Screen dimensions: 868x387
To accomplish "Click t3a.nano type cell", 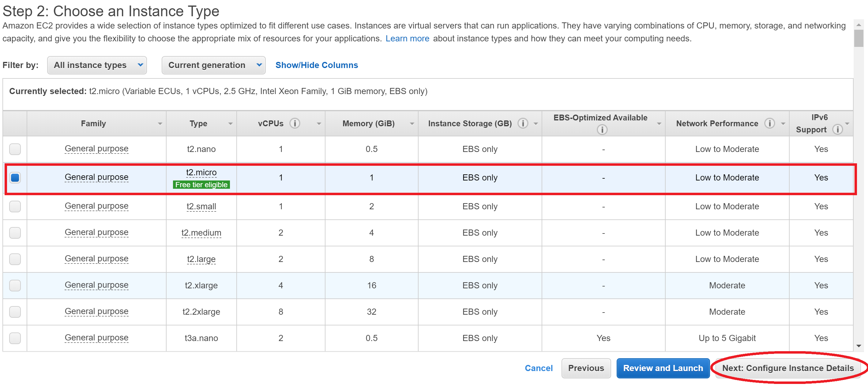I will point(201,338).
